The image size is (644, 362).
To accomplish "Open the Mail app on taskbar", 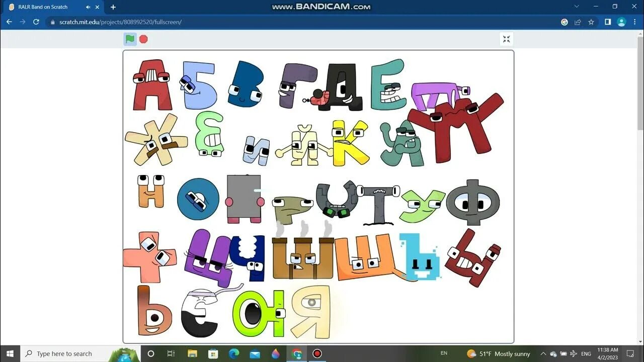I will [x=255, y=353].
